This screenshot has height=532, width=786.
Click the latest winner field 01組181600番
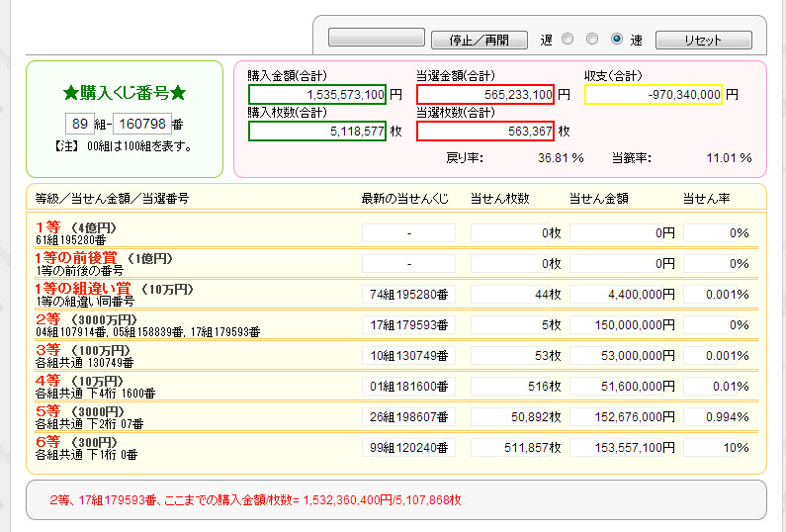click(x=408, y=386)
